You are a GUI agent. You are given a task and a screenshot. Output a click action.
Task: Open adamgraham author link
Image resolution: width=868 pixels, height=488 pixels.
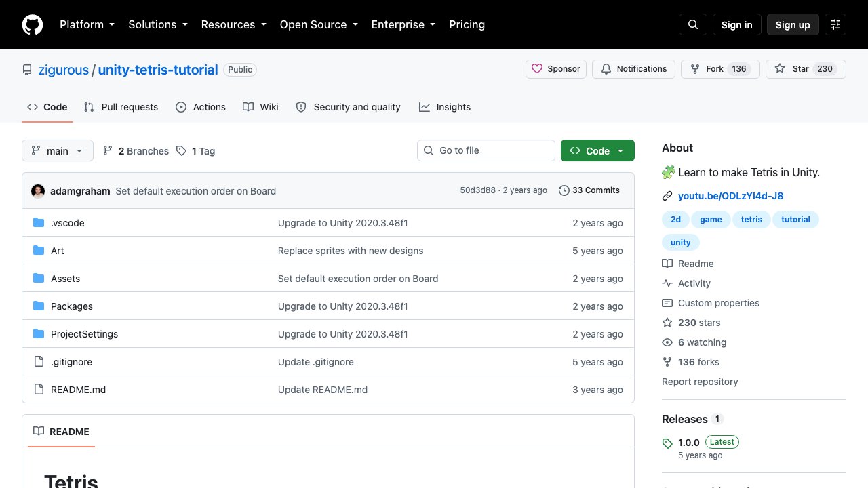(80, 191)
